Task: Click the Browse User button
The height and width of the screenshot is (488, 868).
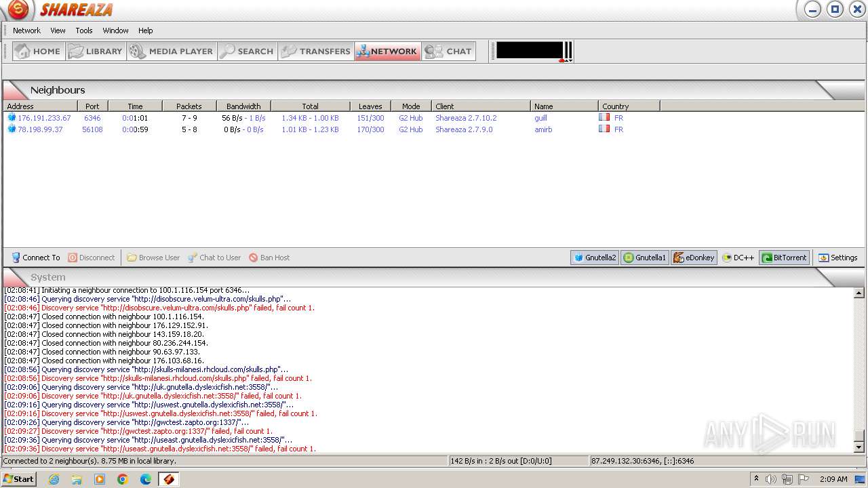Action: pos(153,258)
